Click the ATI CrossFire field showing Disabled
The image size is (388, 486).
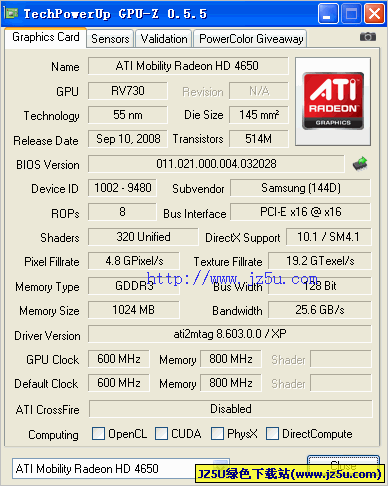pos(231,409)
